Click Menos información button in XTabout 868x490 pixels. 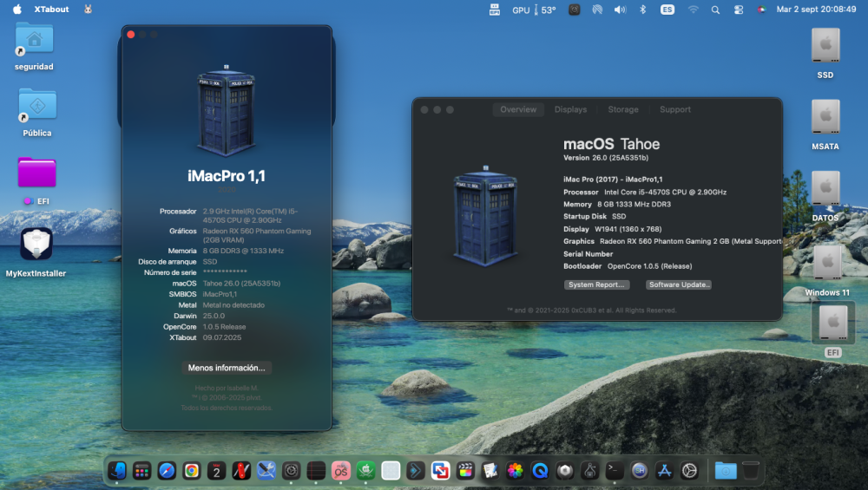[227, 368]
